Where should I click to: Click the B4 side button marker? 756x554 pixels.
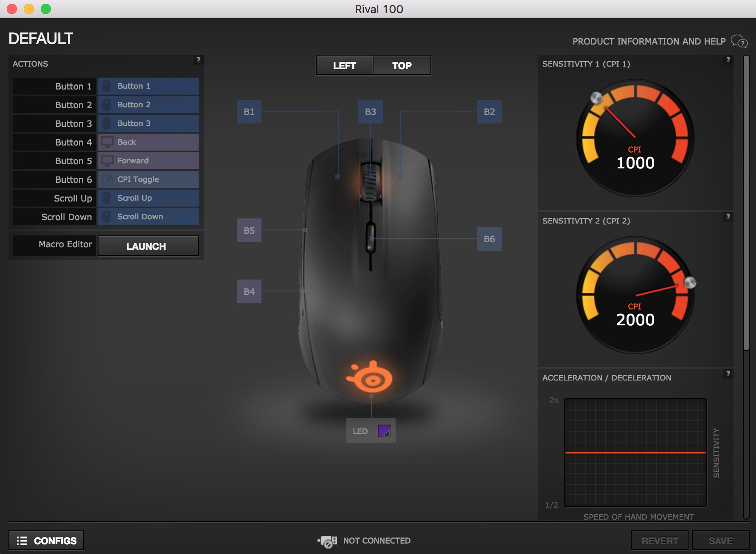(249, 292)
